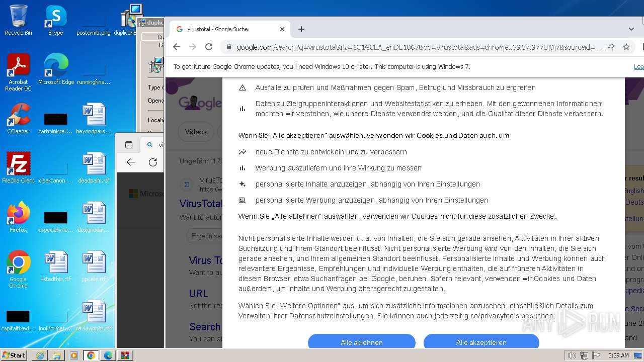This screenshot has height=362, width=644.
Task: Open Internet Explorer from the taskbar
Action: click(40, 355)
